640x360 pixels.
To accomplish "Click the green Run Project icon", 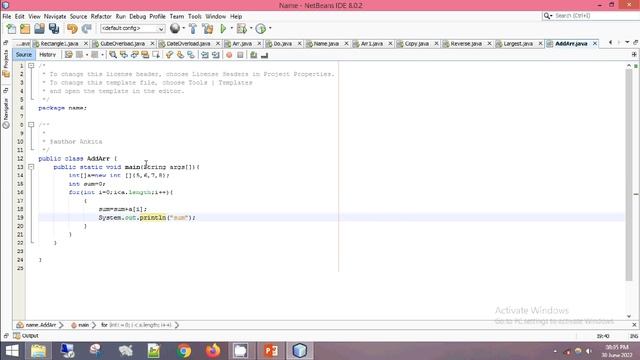I will point(223,29).
